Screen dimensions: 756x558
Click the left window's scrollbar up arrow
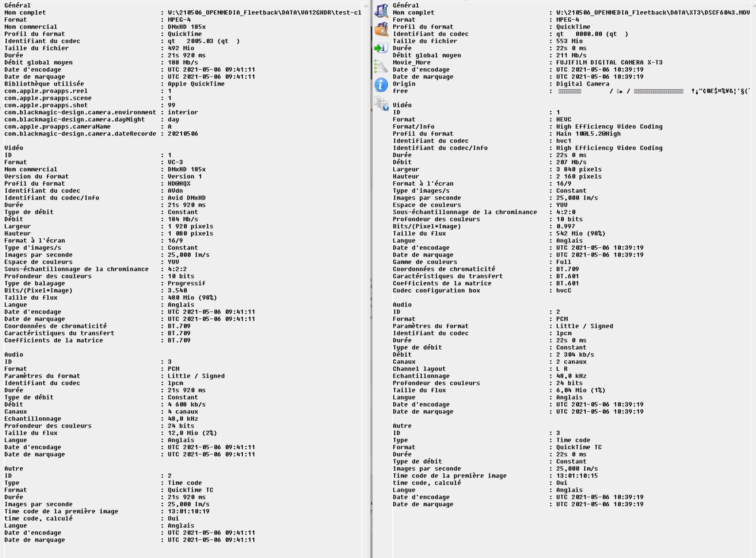coord(366,6)
